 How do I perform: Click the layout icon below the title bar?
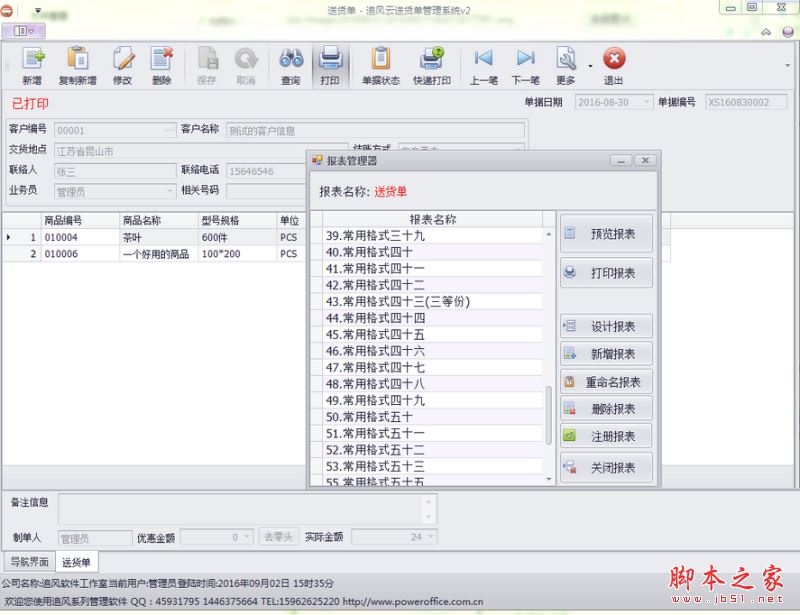[x=23, y=31]
